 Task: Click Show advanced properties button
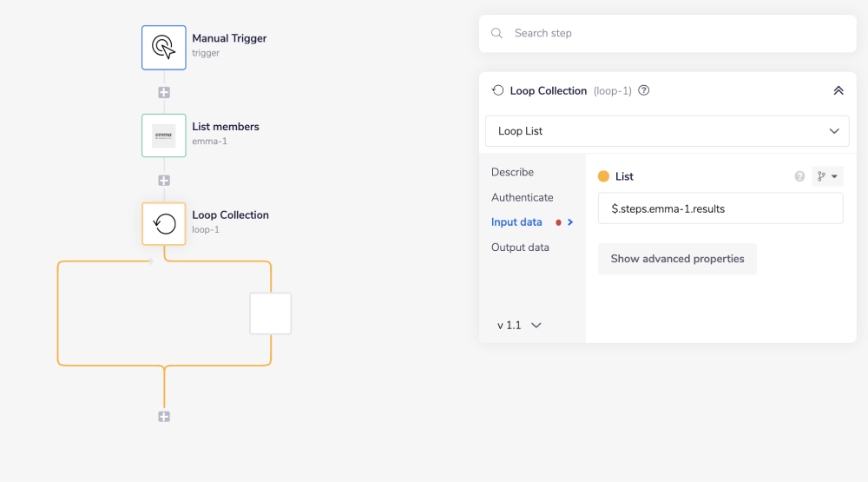point(677,259)
